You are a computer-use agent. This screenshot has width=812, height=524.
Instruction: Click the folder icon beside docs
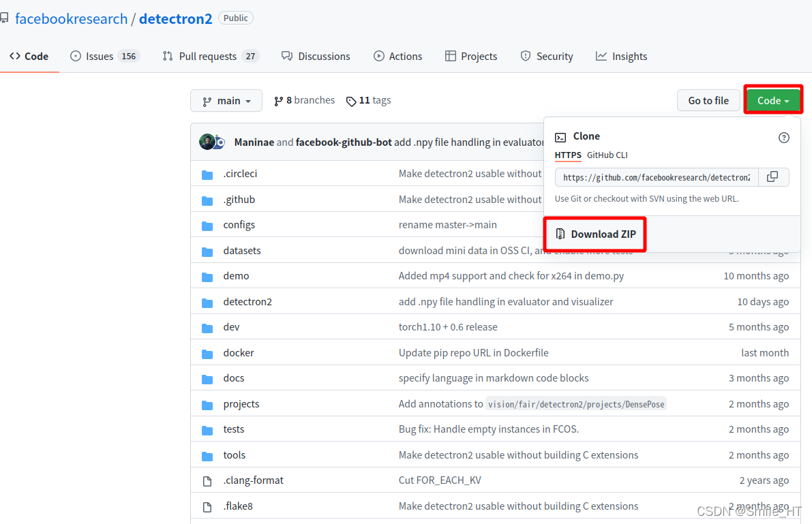coord(207,379)
